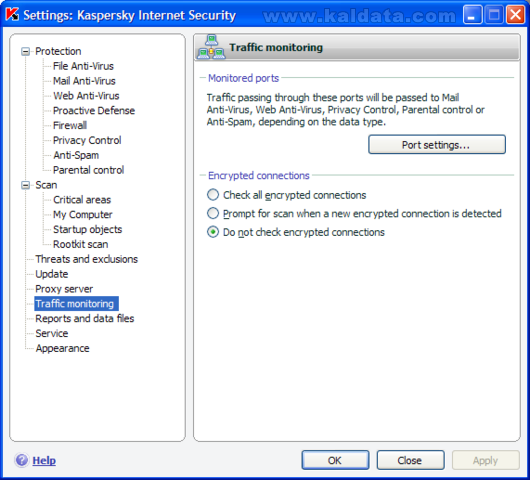Open Port settings dialog

(x=437, y=145)
